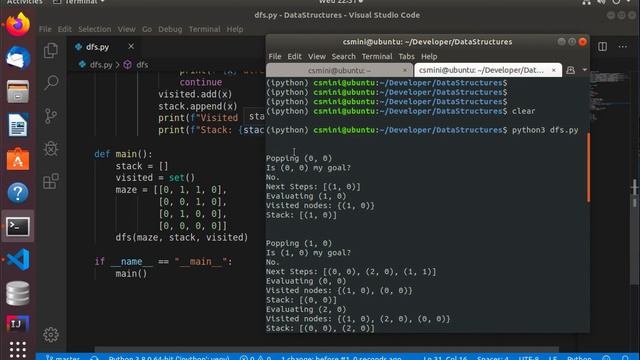The height and width of the screenshot is (360, 640).
Task: Click master branch in status bar
Action: click(x=63, y=357)
